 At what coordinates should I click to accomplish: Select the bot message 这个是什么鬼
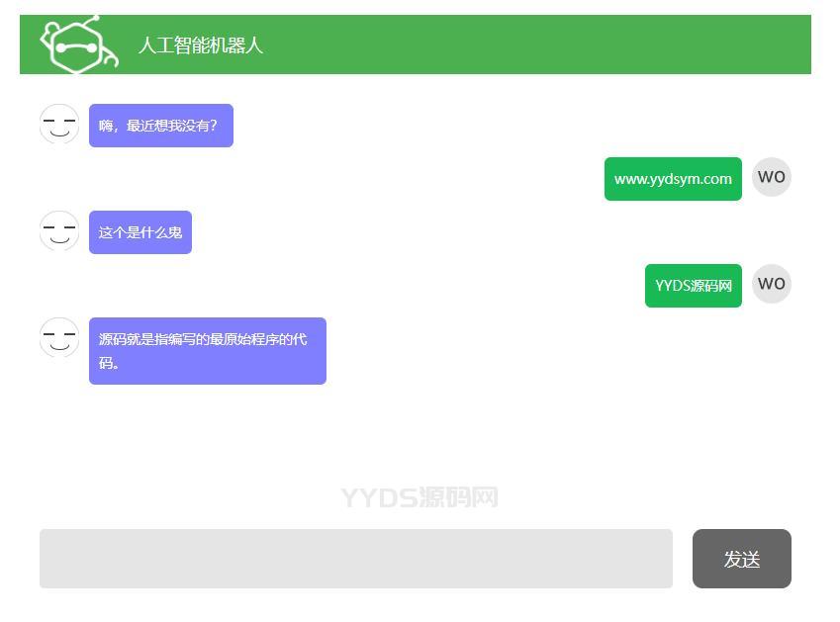click(140, 232)
